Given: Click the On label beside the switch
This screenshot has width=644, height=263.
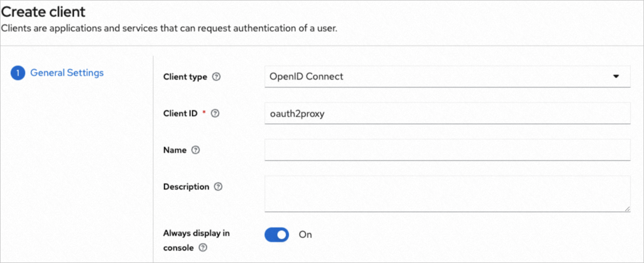Looking at the screenshot, I should (305, 235).
